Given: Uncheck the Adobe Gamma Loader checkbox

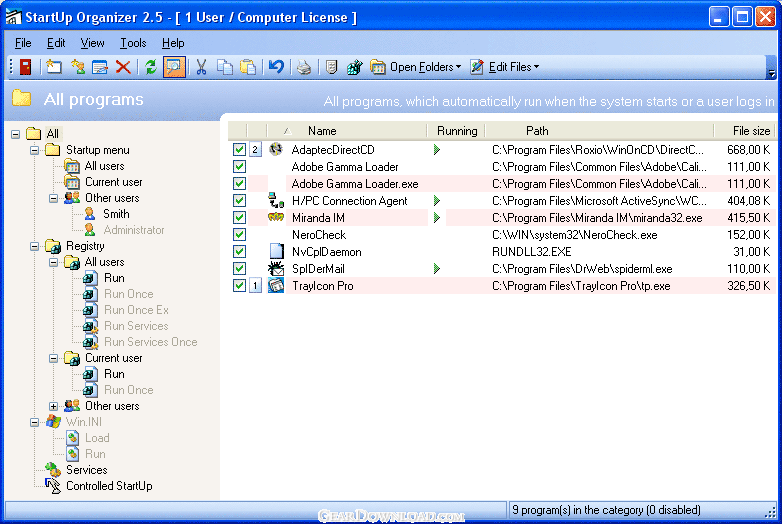Looking at the screenshot, I should tap(239, 167).
